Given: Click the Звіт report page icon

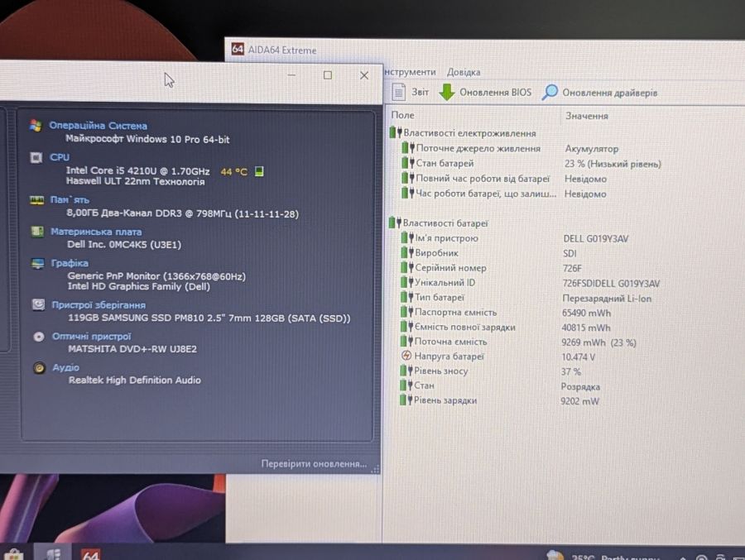Looking at the screenshot, I should click(x=399, y=92).
